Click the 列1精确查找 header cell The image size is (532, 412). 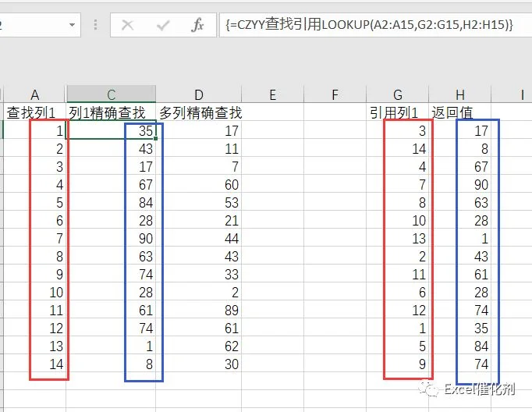(111, 112)
